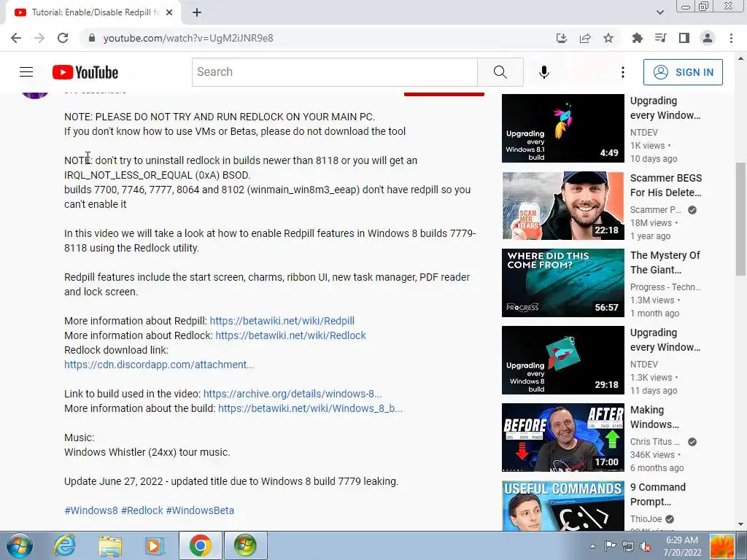747x560 pixels.
Task: Open Making Windows video thumbnail
Action: click(562, 437)
